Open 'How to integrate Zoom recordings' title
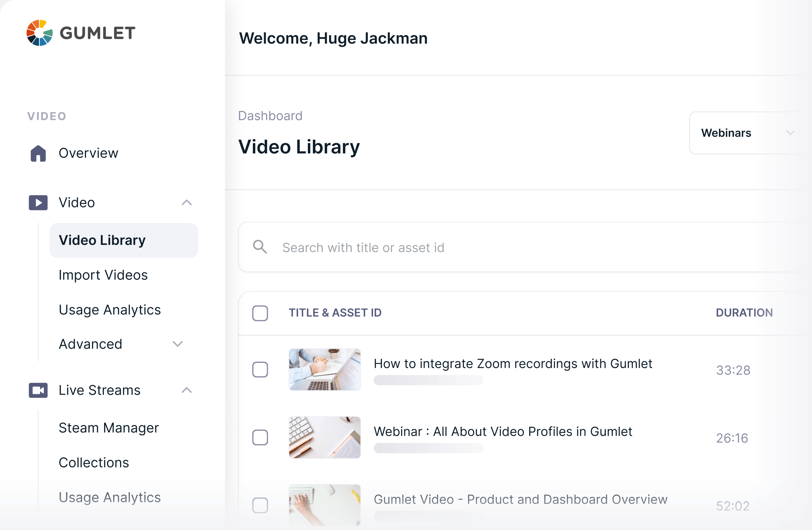 (513, 364)
